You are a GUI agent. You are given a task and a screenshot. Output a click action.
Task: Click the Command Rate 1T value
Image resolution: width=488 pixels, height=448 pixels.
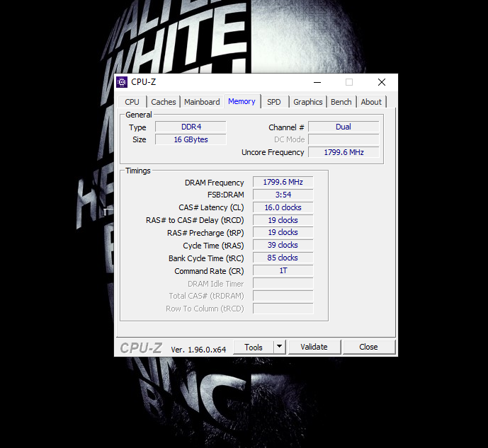click(x=283, y=271)
